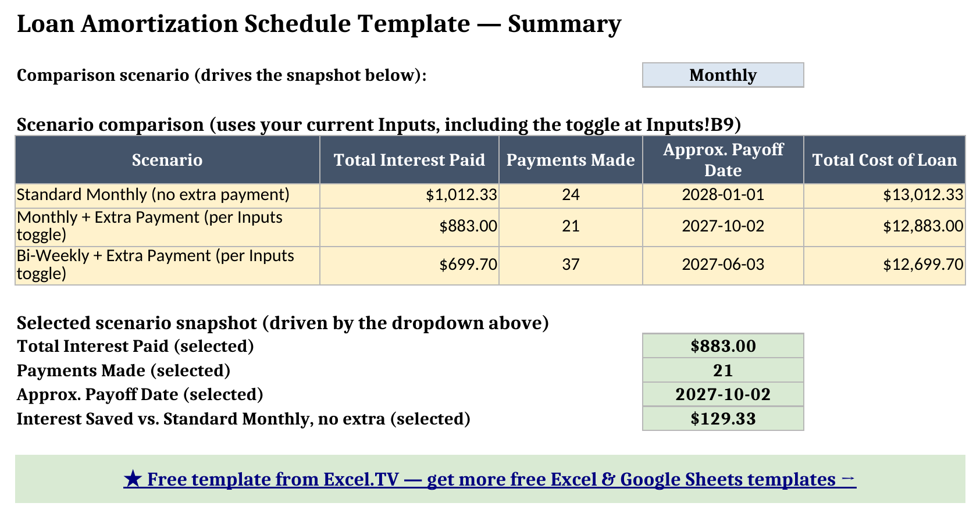Select the $699.70 interest cell
This screenshot has height=517, width=980.
click(409, 266)
